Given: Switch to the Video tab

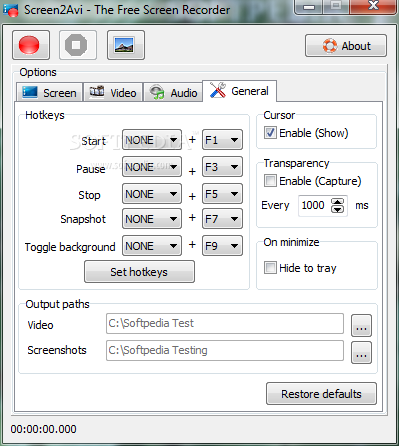Looking at the screenshot, I should click(x=113, y=92).
